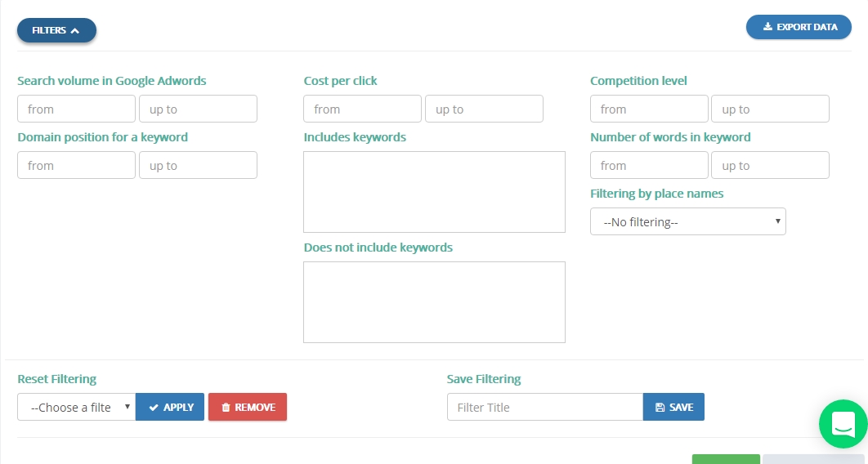
Task: Save the current filtering
Action: [673, 407]
